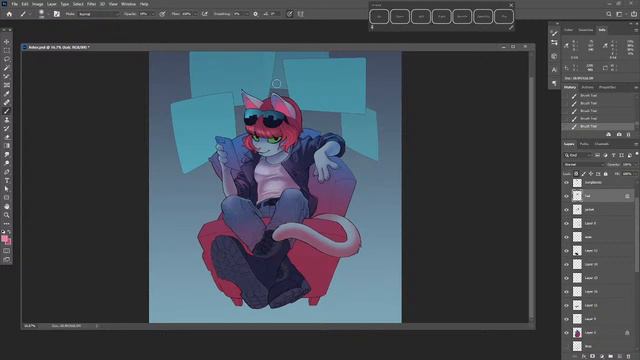The height and width of the screenshot is (360, 640).
Task: Click the search icon at top right
Action: [609, 14]
